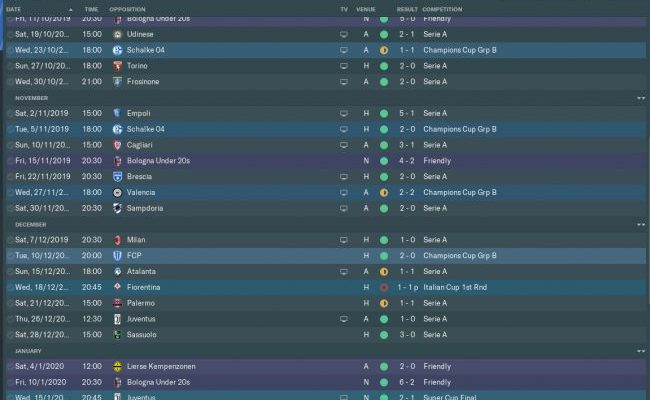
Task: Collapse the December fixtures section
Action: click(x=641, y=224)
